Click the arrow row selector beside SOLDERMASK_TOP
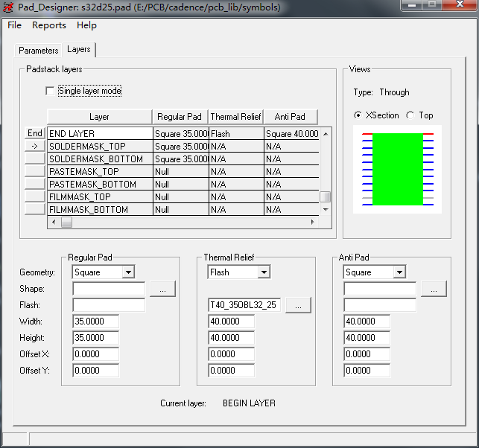This screenshot has height=448, width=479. pyautogui.click(x=35, y=147)
